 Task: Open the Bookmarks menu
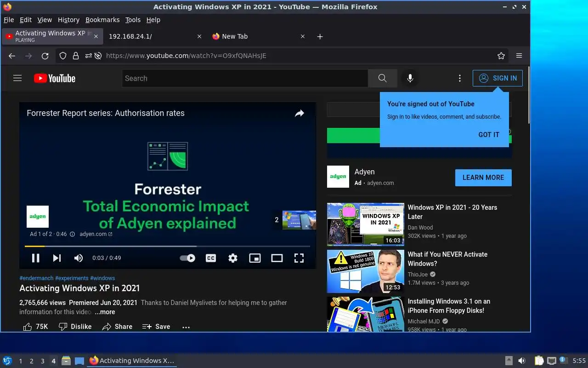point(102,20)
